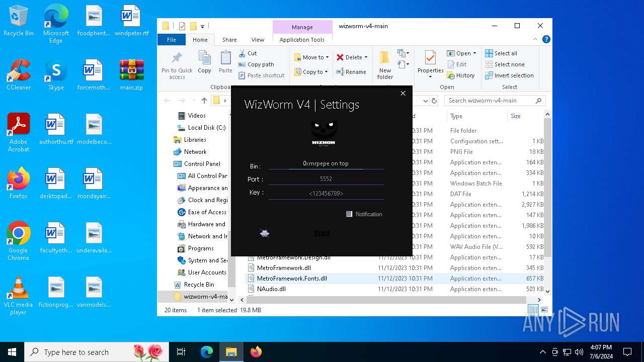Image resolution: width=644 pixels, height=362 pixels.
Task: Select MetroFramework.dll file
Action: point(284,268)
